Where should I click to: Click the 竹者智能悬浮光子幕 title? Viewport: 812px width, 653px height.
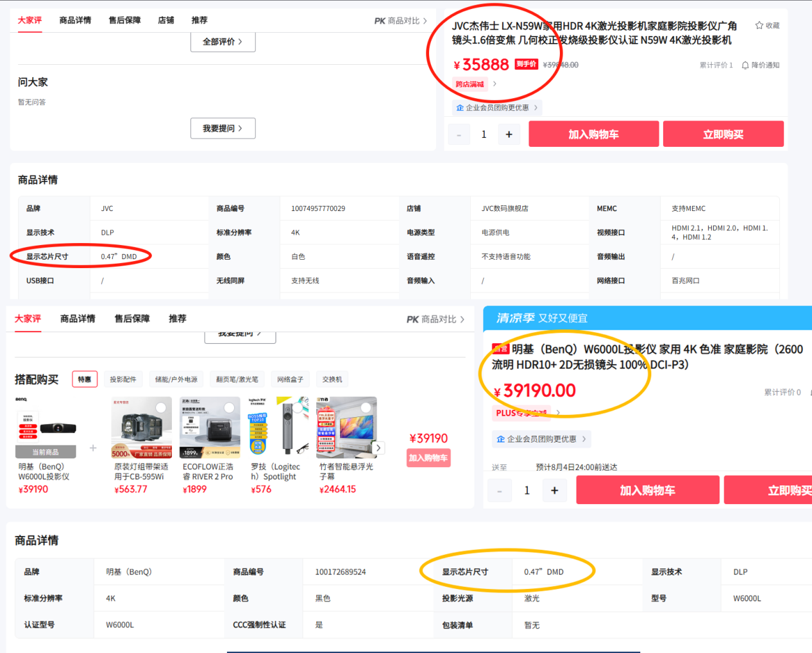click(346, 471)
